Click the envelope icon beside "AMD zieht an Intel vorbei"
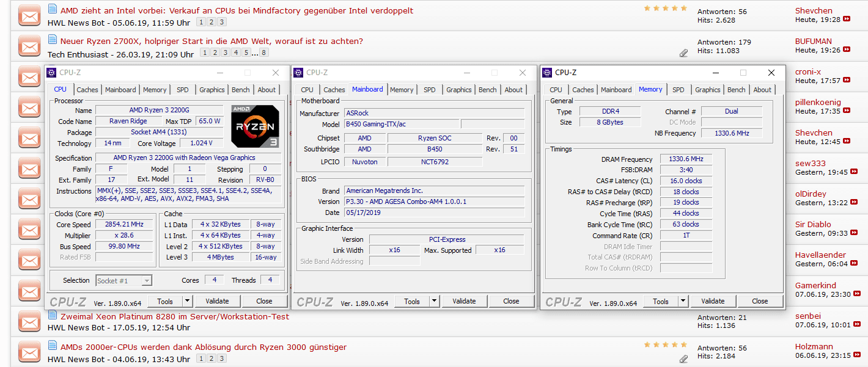868x367 pixels. (29, 15)
